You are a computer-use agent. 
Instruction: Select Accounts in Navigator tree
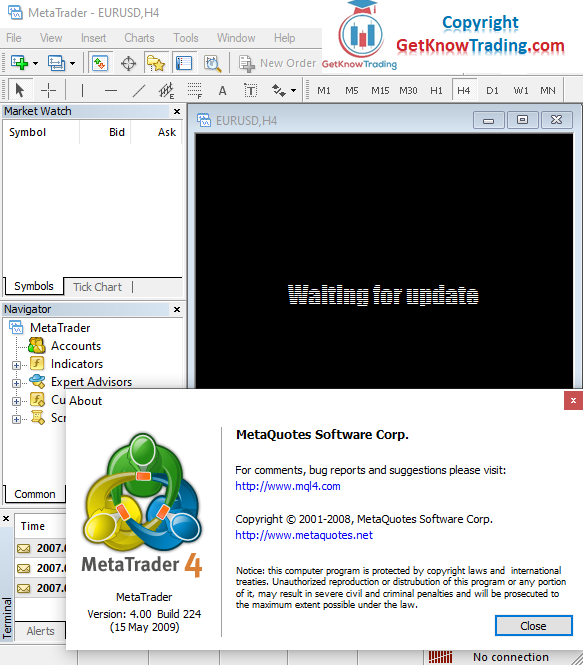click(x=76, y=346)
